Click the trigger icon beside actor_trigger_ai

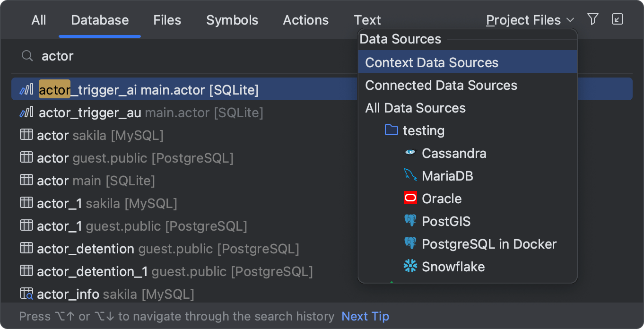26,88
